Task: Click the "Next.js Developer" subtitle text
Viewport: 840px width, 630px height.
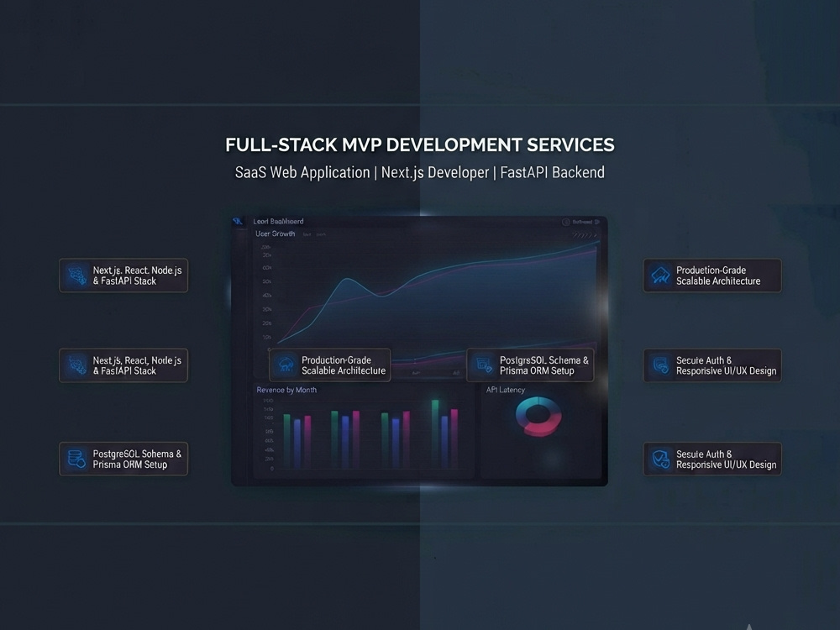Action: (435, 172)
